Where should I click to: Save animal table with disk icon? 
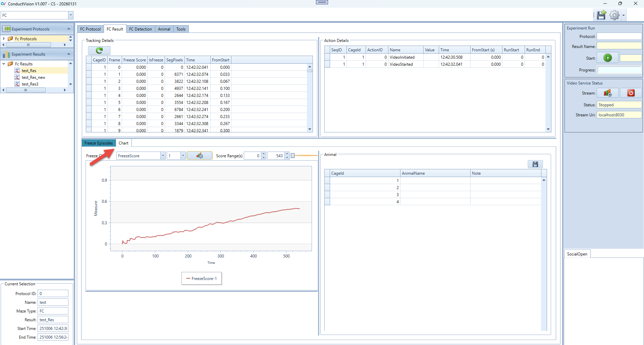pyautogui.click(x=535, y=164)
